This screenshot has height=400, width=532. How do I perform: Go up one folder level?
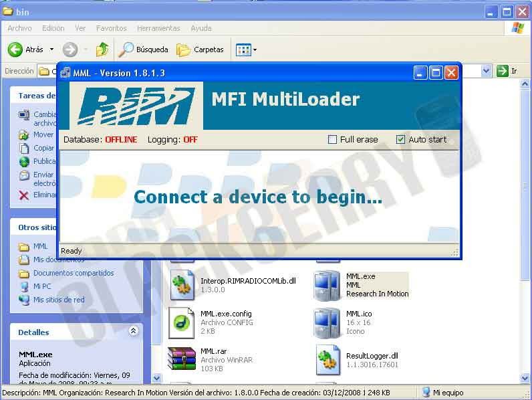102,49
